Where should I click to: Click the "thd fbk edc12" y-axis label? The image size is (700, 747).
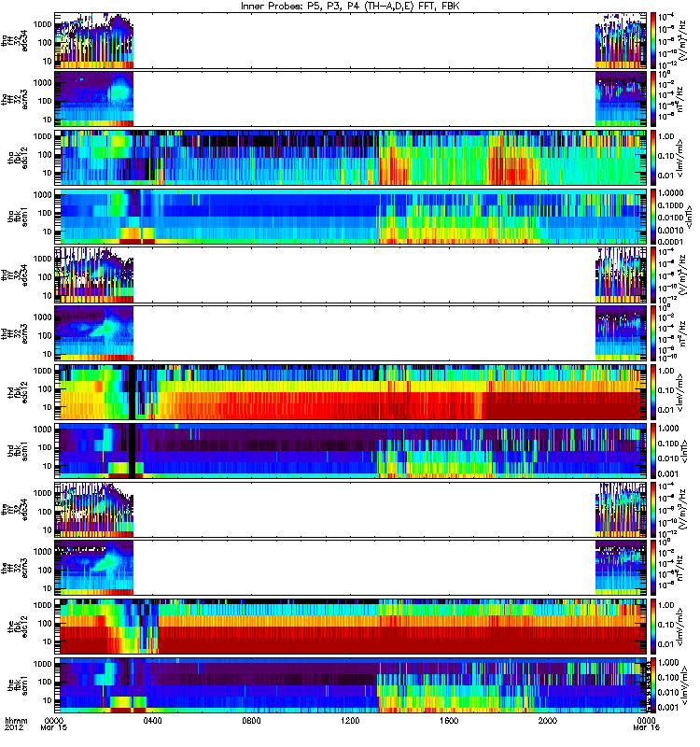click(x=18, y=392)
